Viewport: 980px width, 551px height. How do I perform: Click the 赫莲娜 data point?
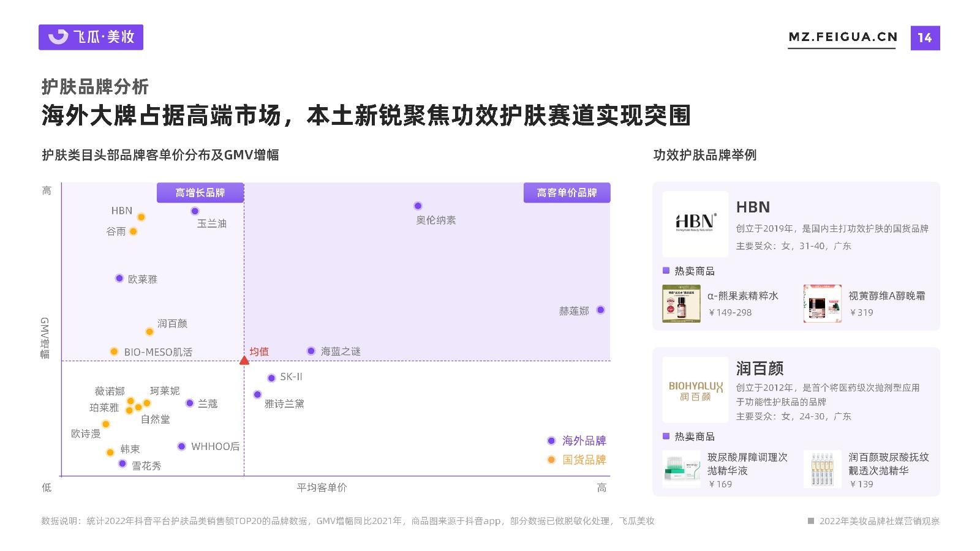point(600,310)
